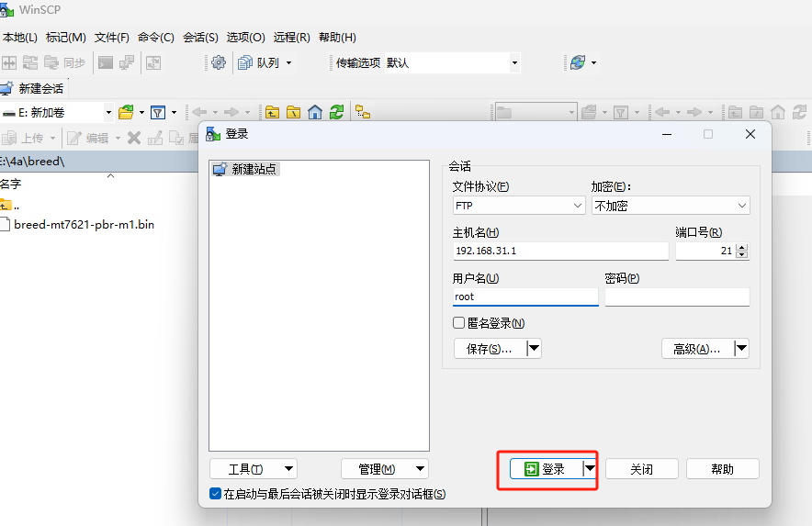
Task: Open the 远程 menu
Action: (x=291, y=38)
